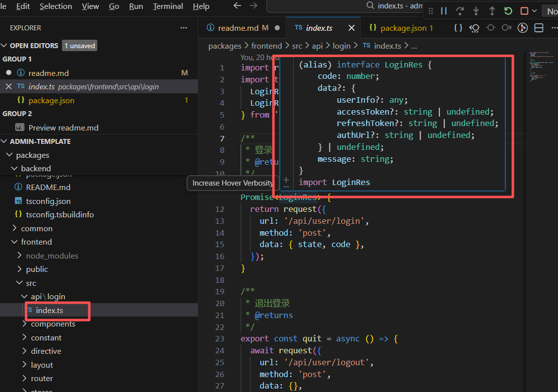Click the '1 unsaved' badge

coord(80,46)
